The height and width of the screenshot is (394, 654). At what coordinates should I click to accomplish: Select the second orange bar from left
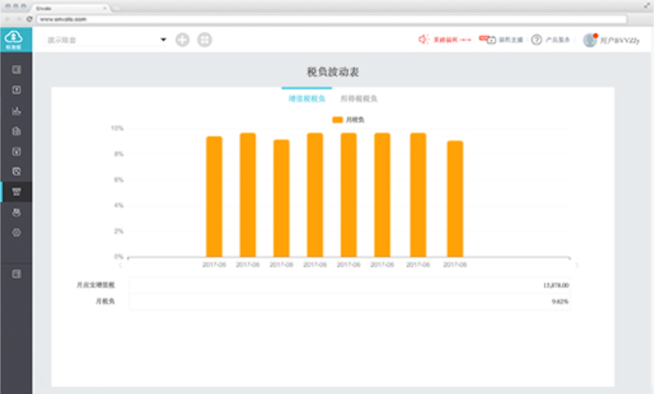pos(248,195)
